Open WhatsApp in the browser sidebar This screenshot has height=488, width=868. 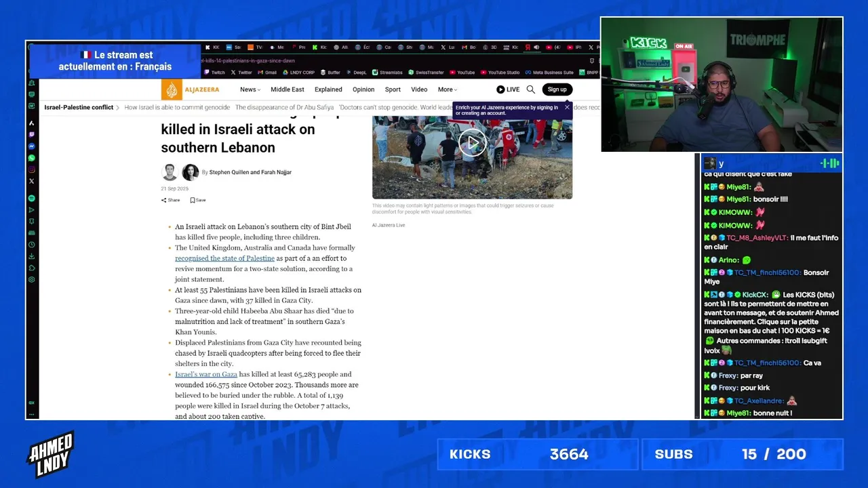[x=32, y=158]
